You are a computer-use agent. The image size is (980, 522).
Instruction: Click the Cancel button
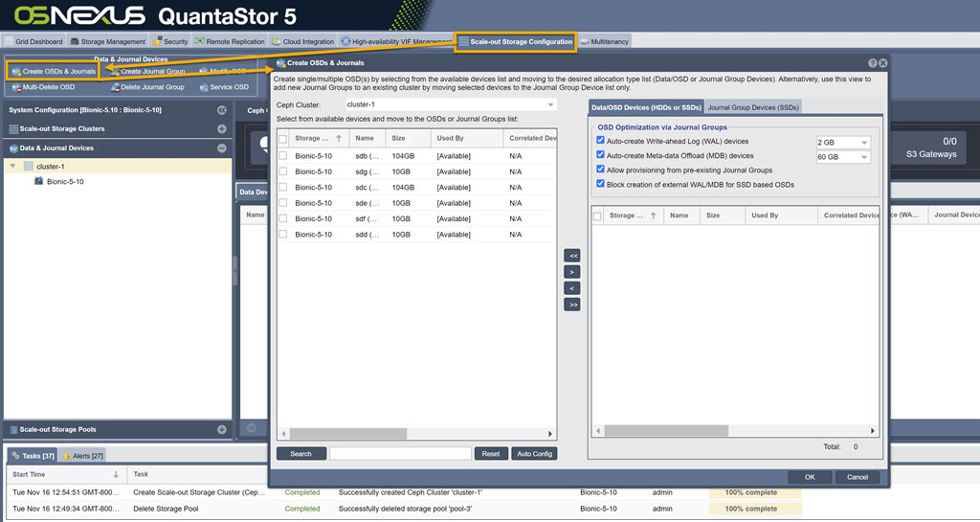pos(857,477)
